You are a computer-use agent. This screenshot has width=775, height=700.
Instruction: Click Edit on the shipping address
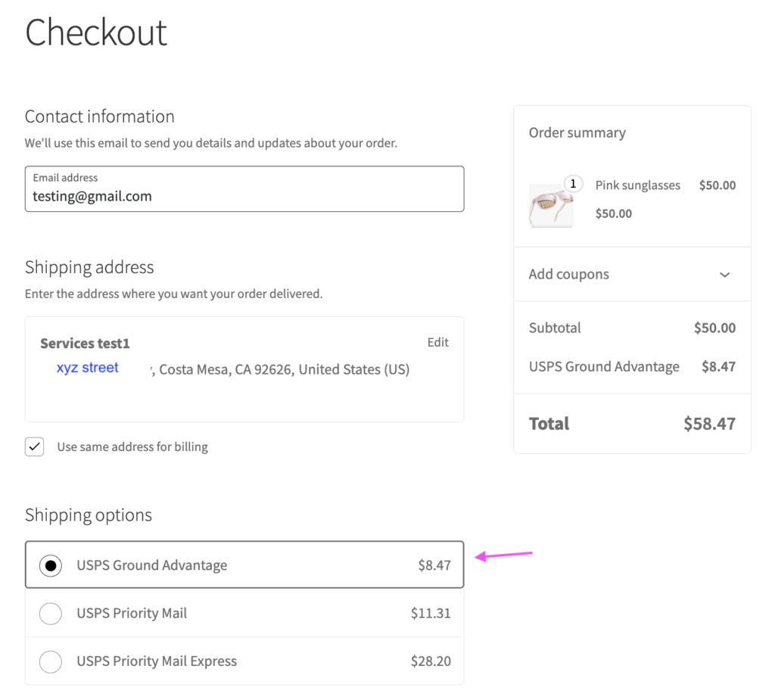click(x=437, y=342)
